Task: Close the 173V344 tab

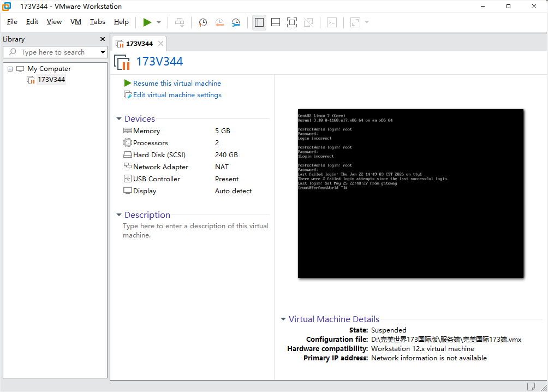Action: (x=160, y=43)
